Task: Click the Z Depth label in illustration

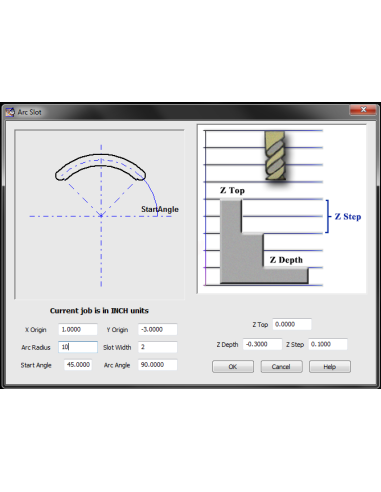Action: (286, 260)
